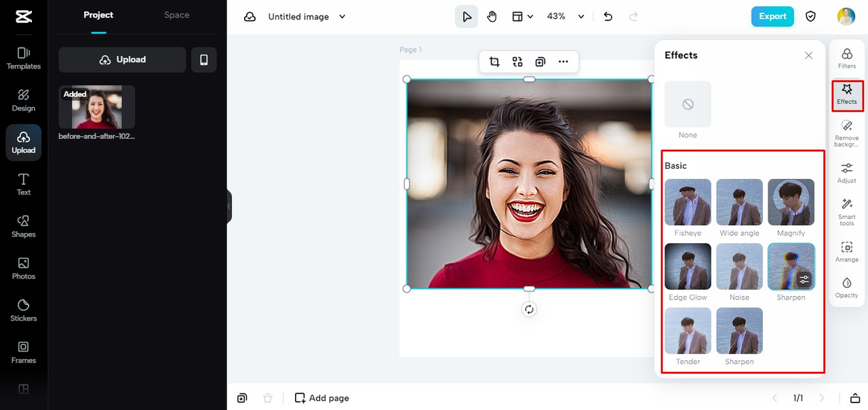Viewport: 868px width, 410px height.
Task: Click the duplicate icon in floating toolbar
Action: coord(540,62)
